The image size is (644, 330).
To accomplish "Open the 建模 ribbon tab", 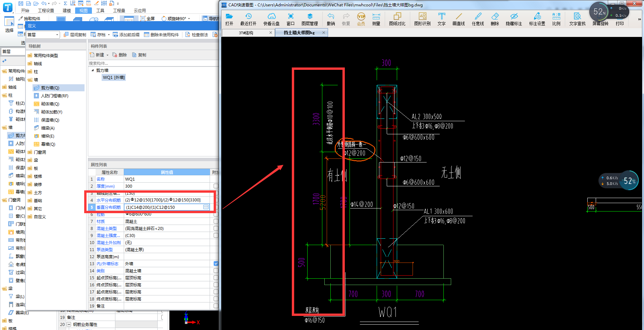I will (67, 11).
